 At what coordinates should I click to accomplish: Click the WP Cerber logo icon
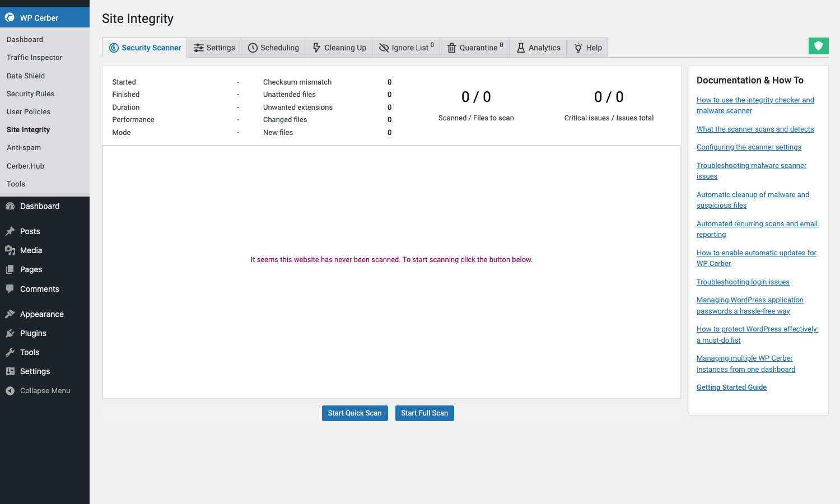point(10,17)
